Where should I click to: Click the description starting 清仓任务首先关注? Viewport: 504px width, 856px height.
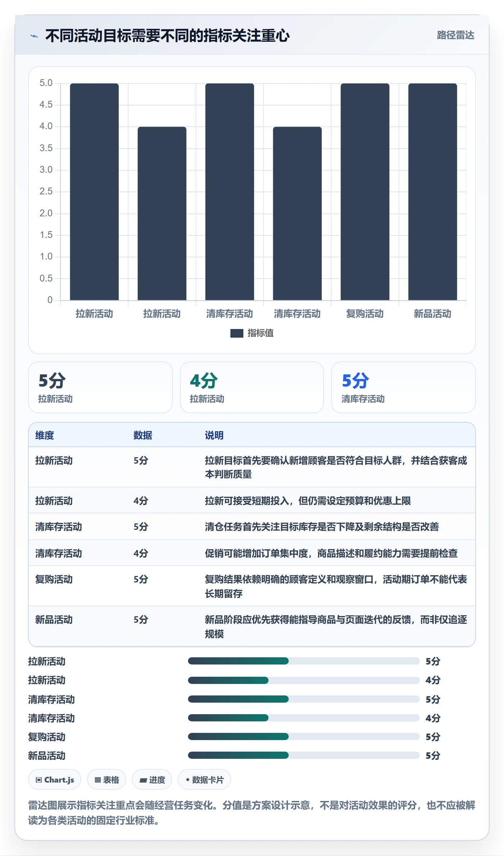[x=322, y=527]
